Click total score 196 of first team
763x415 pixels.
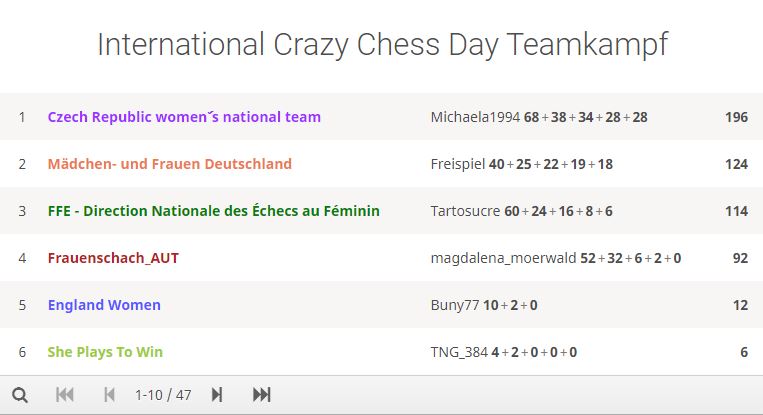(736, 117)
